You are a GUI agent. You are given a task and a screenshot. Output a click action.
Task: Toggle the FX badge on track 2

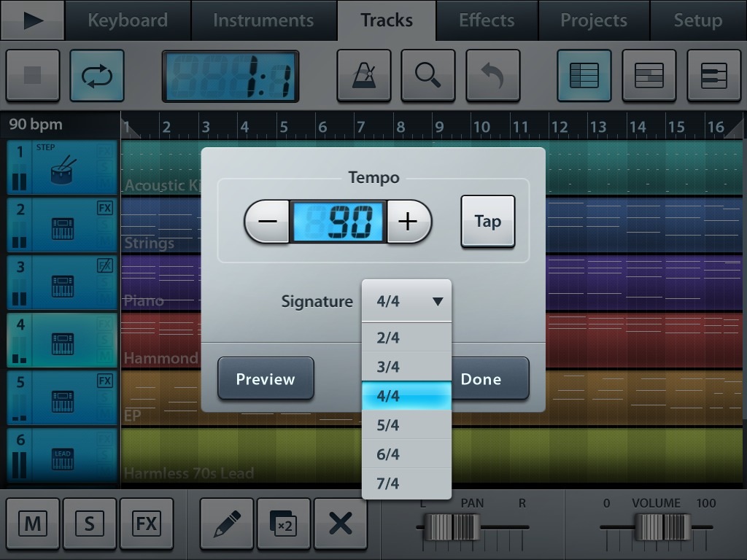point(105,208)
